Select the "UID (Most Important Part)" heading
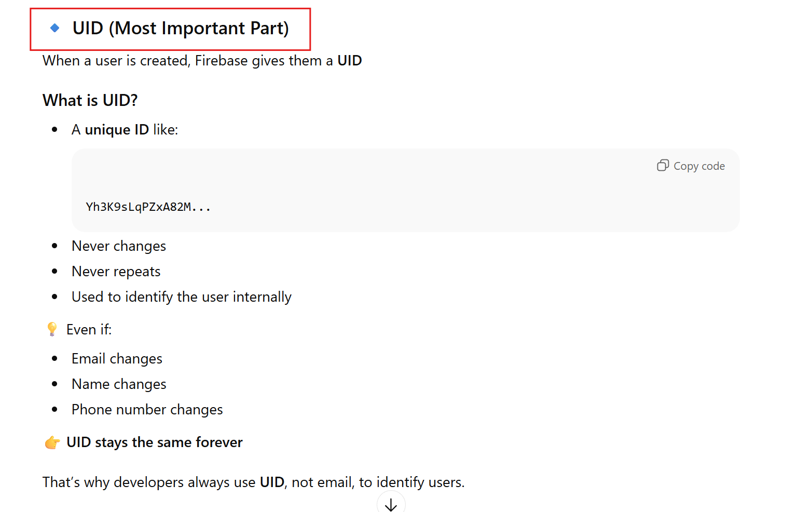 [x=180, y=29]
